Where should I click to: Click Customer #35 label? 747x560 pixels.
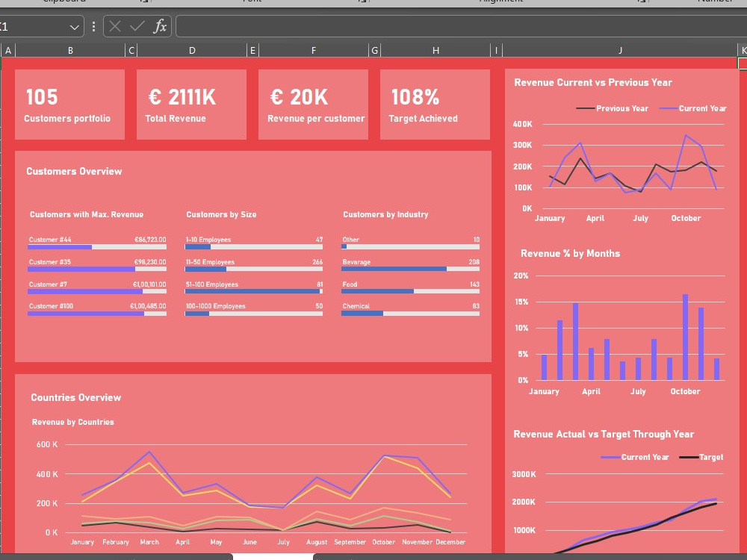(50, 262)
